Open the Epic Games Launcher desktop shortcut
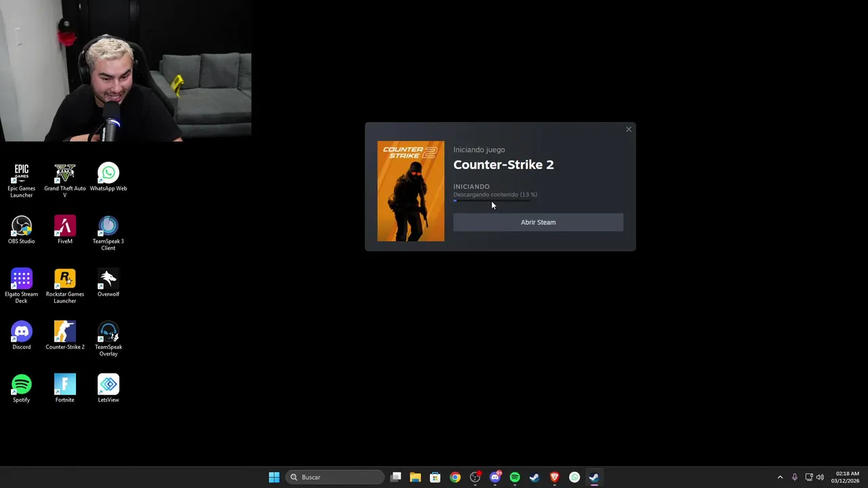The width and height of the screenshot is (868, 488). (22, 180)
